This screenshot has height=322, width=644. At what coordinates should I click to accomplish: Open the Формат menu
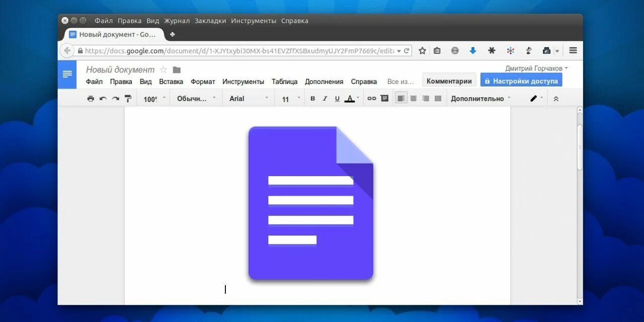(203, 82)
